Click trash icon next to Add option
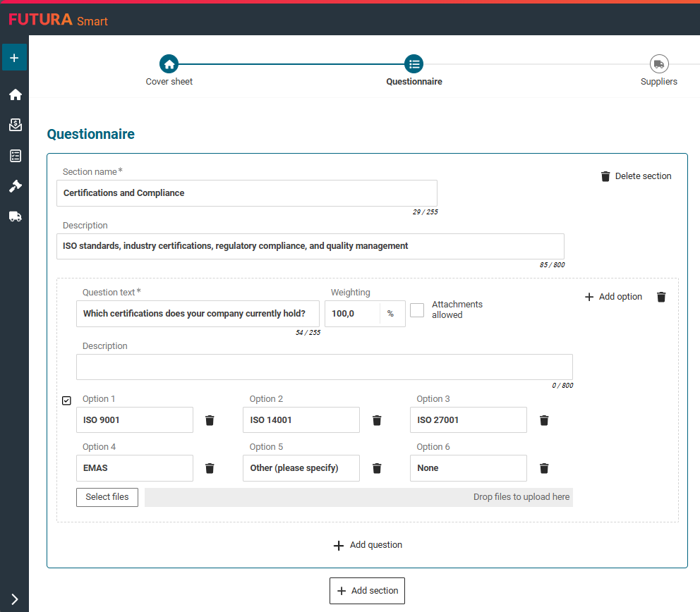 [661, 297]
